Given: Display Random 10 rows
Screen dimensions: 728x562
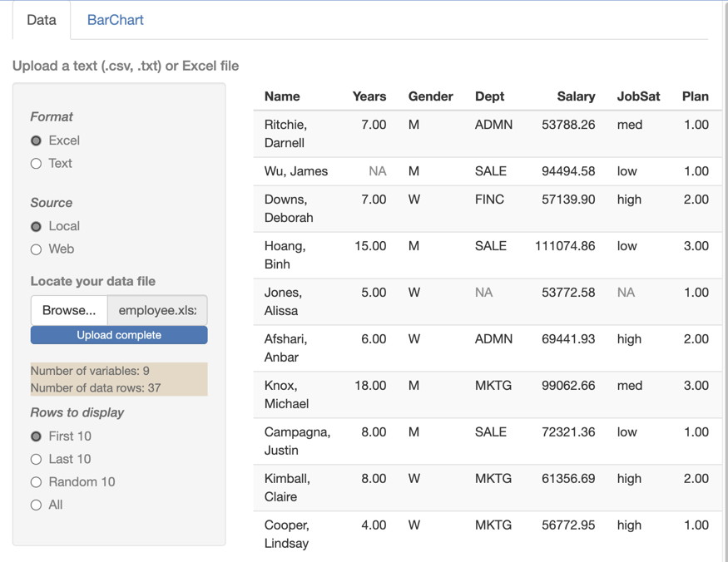Looking at the screenshot, I should pyautogui.click(x=36, y=482).
